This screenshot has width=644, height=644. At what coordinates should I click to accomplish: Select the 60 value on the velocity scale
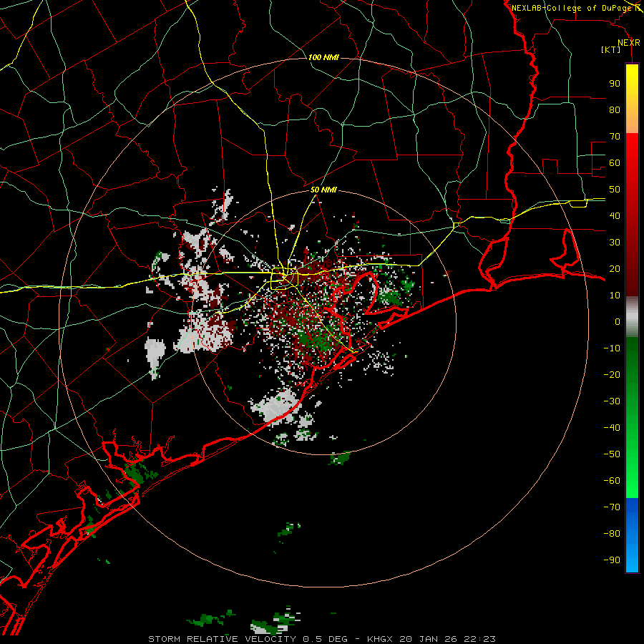point(615,162)
